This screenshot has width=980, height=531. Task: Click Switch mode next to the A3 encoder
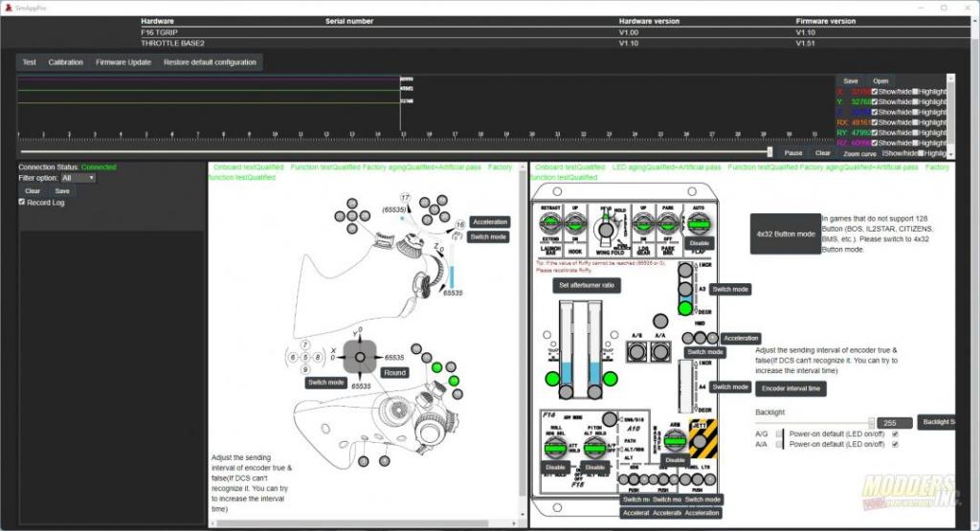pyautogui.click(x=730, y=289)
